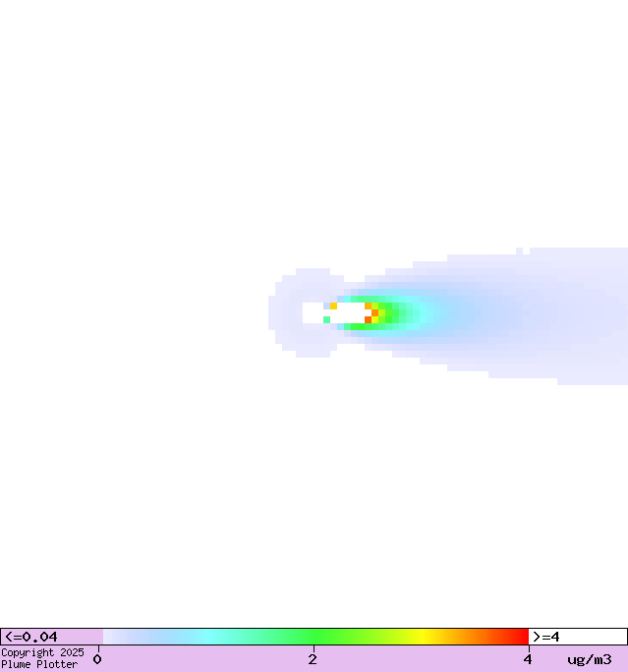628x672 pixels.
Task: Click the gradient color scale bar
Action: coord(315,637)
